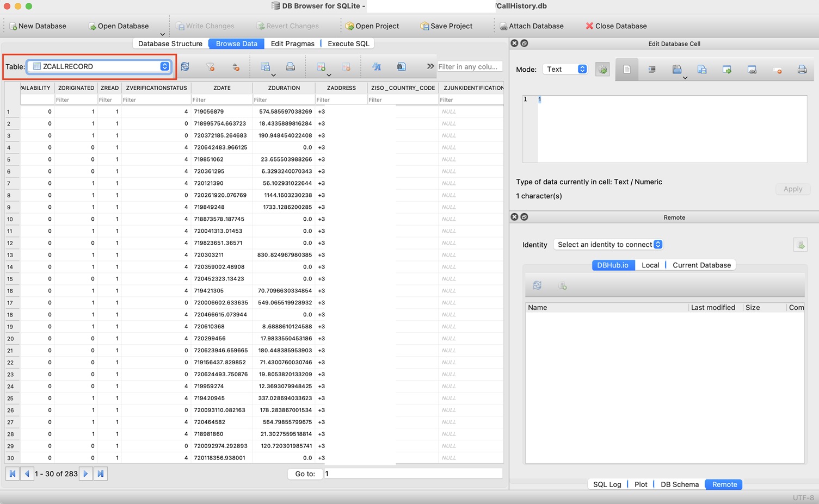Expand the save table dropdown arrow
This screenshot has height=504, width=819.
coord(273,75)
